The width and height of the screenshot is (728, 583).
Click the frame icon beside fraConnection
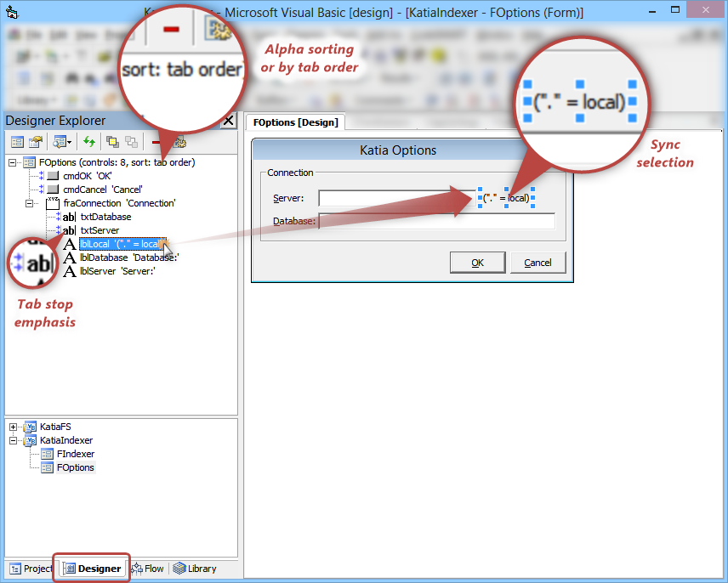click(53, 203)
